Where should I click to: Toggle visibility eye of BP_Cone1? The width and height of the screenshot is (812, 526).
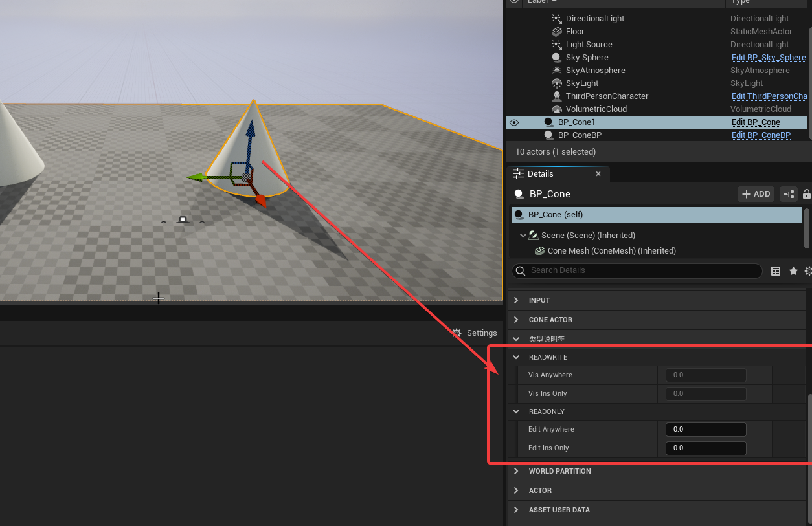click(x=514, y=122)
